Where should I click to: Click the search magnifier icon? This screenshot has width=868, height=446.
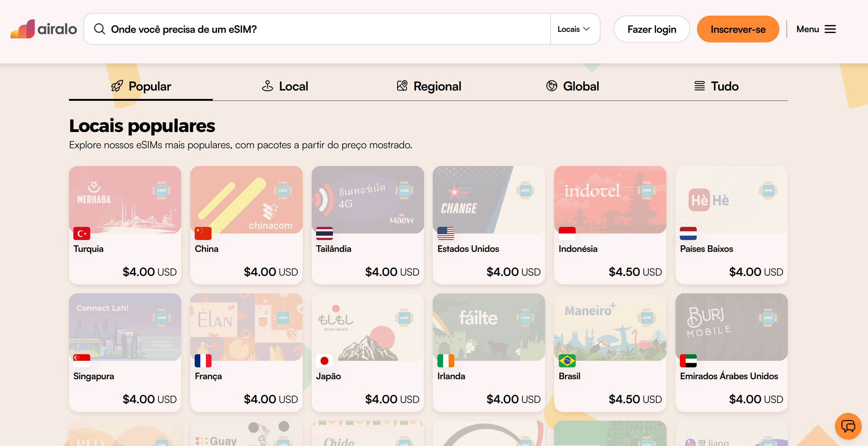pyautogui.click(x=100, y=29)
